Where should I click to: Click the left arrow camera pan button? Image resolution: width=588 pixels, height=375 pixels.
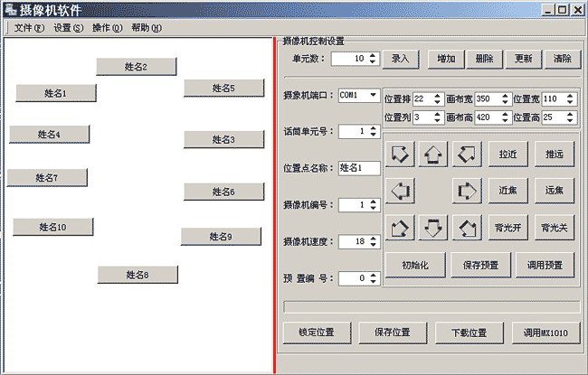[400, 191]
